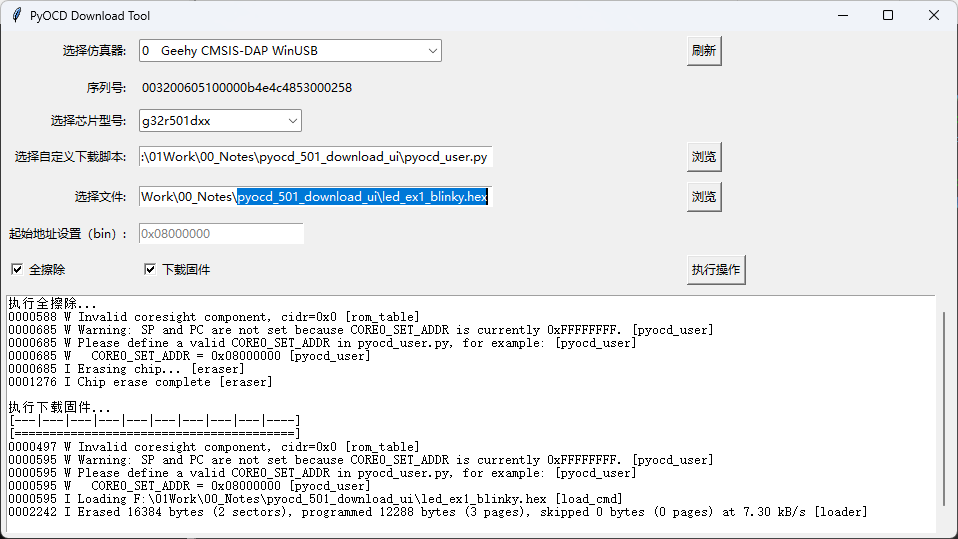Close the PyOCD Download Tool window
The height and width of the screenshot is (539, 958).
[x=934, y=15]
